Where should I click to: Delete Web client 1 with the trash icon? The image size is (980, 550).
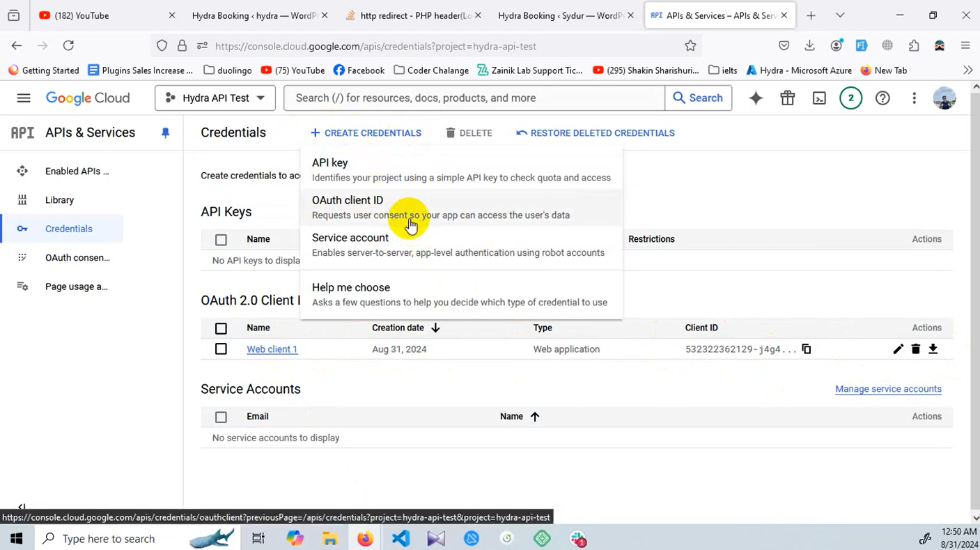[916, 349]
